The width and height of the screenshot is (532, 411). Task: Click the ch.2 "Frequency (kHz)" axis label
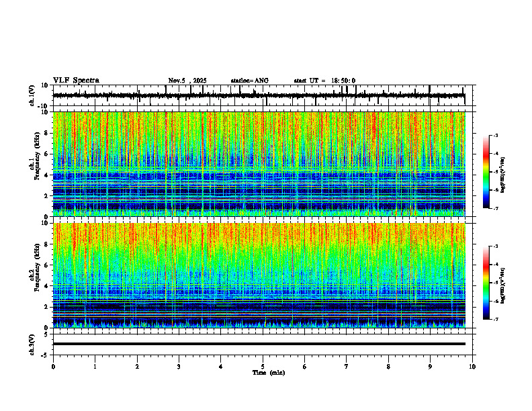point(37,267)
